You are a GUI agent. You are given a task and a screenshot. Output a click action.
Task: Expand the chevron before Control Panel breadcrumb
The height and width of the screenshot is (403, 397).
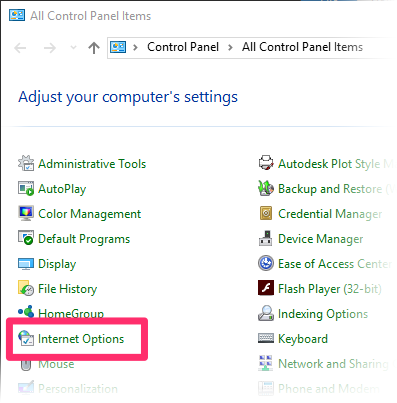point(135,47)
